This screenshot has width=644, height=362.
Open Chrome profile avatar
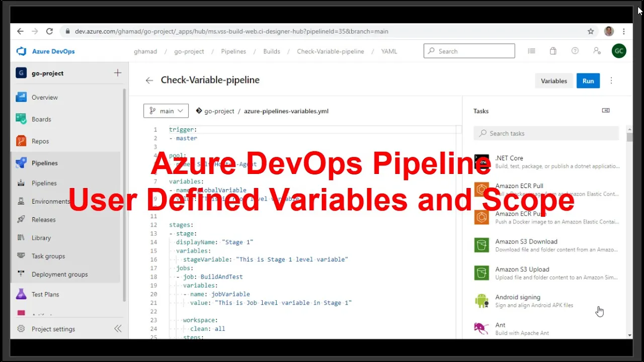point(609,31)
